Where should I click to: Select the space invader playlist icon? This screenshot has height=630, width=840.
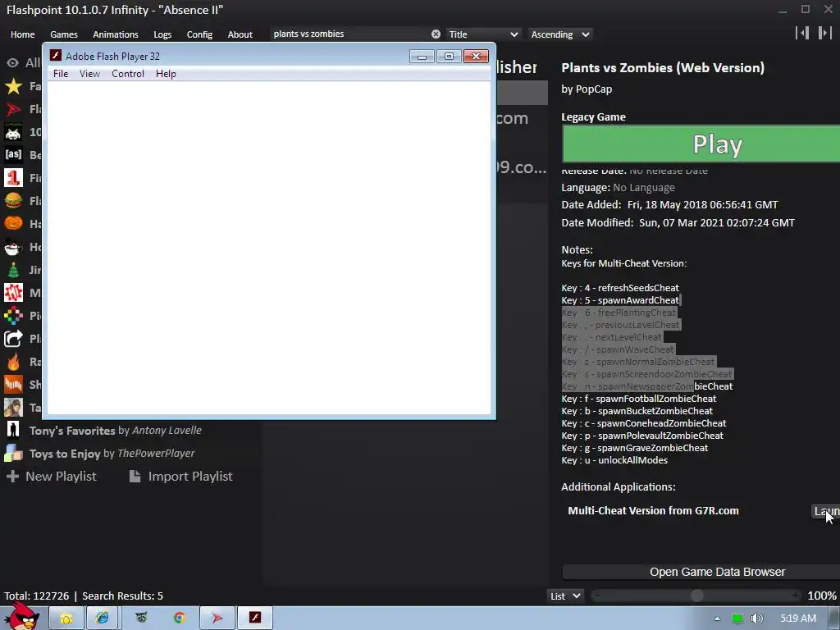(x=13, y=132)
